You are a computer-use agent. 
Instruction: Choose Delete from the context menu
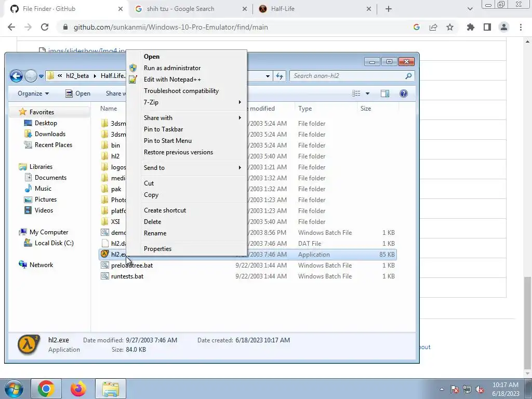(x=186, y=222)
